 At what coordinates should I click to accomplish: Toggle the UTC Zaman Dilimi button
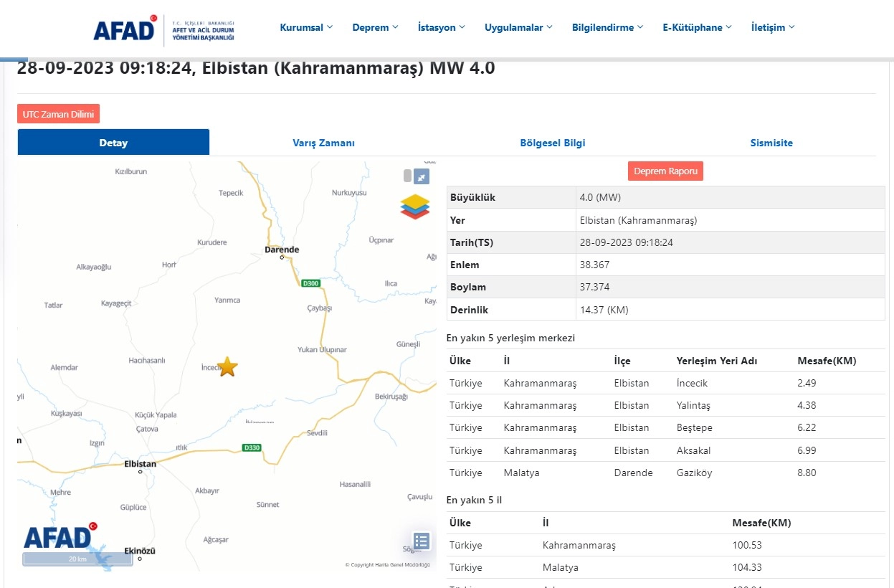(x=59, y=114)
